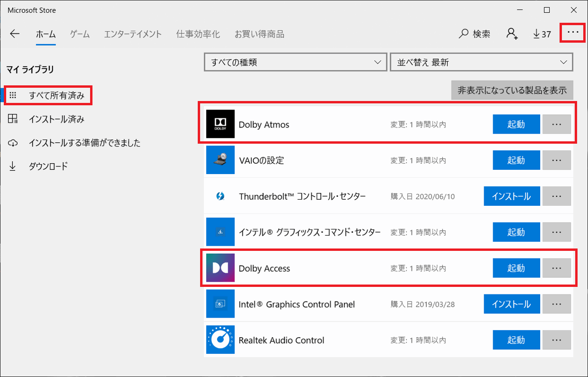
Task: Click the Dolby Access app icon
Action: click(x=220, y=268)
